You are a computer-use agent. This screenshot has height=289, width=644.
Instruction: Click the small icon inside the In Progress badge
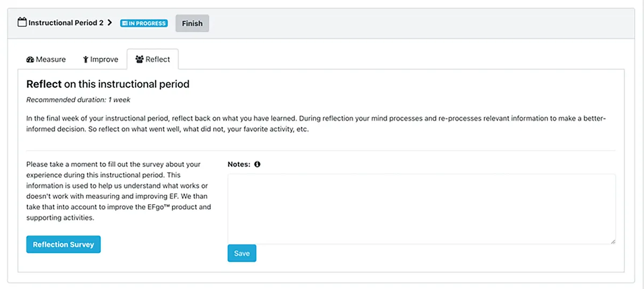point(125,24)
